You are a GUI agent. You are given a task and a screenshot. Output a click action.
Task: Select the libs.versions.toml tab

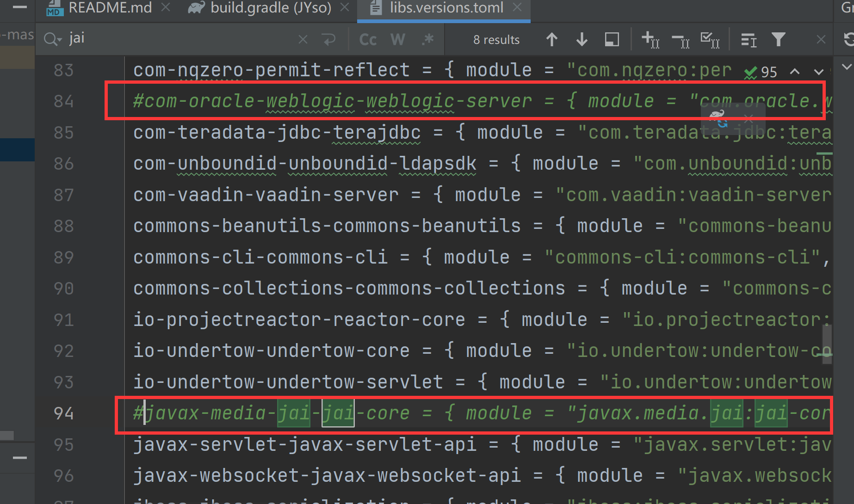436,8
